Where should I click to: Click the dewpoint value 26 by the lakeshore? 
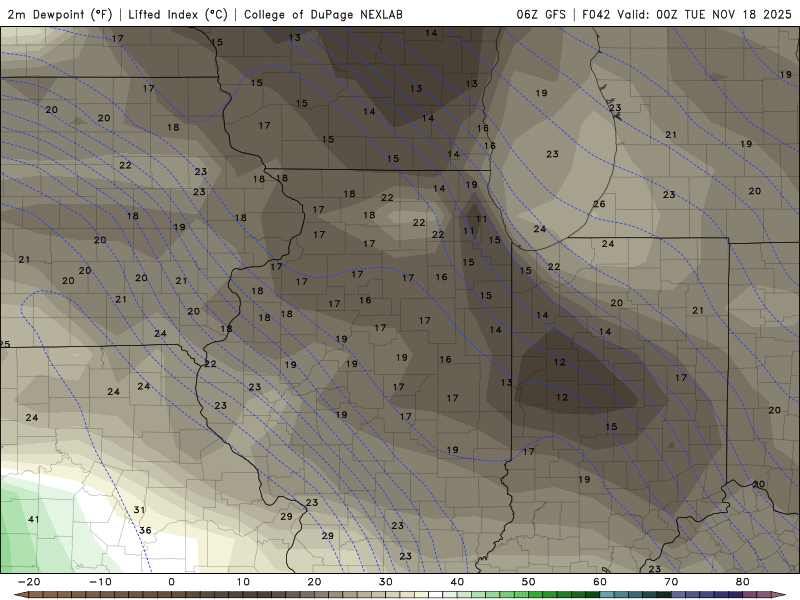point(599,204)
